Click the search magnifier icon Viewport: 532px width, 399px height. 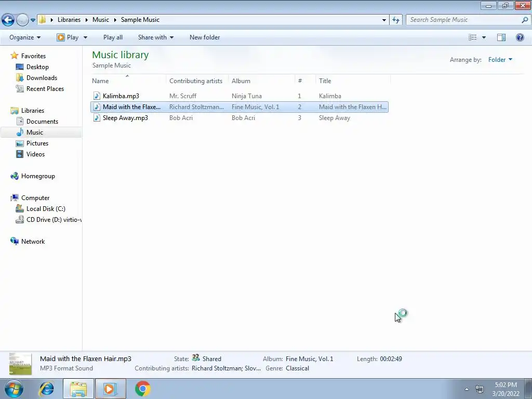coord(525,20)
